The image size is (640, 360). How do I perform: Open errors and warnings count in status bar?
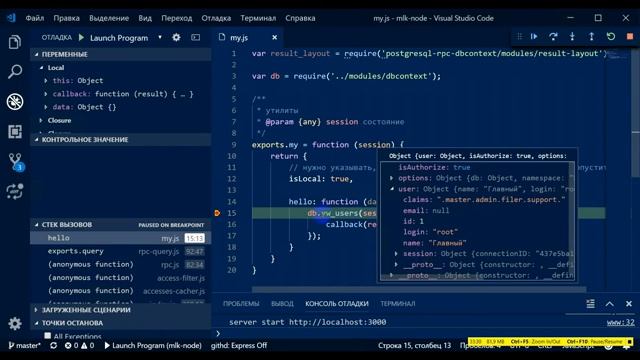(79, 345)
